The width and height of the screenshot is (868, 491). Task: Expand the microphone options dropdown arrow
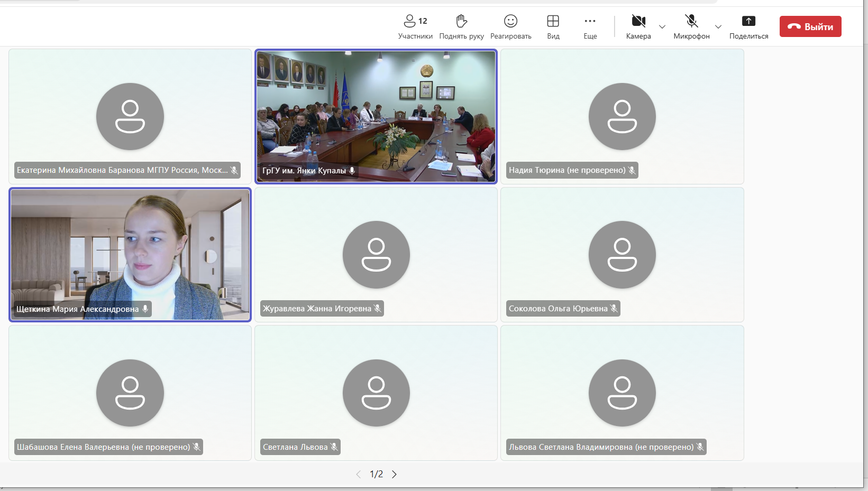pos(718,27)
